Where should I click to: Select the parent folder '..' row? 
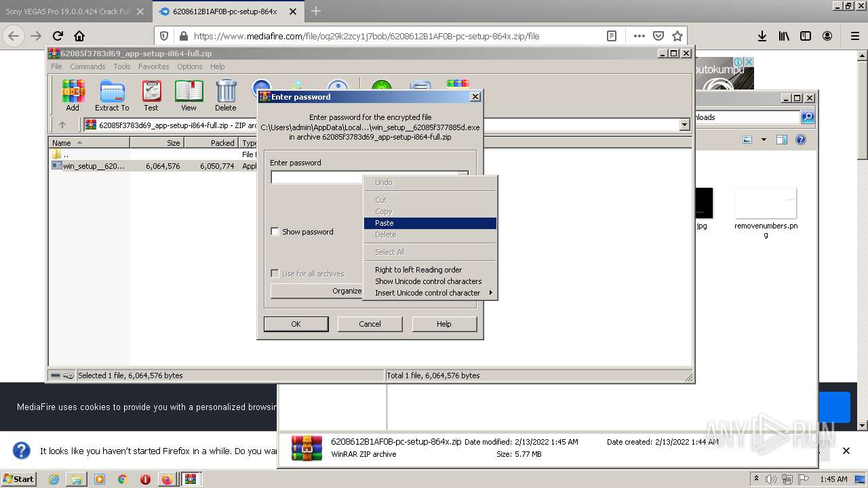click(x=153, y=155)
